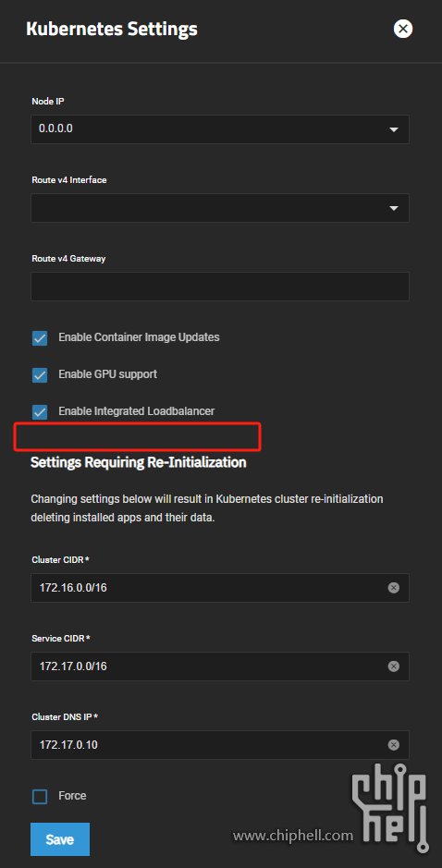442x868 pixels.
Task: Focus the Route v4 Gateway input
Action: point(220,287)
